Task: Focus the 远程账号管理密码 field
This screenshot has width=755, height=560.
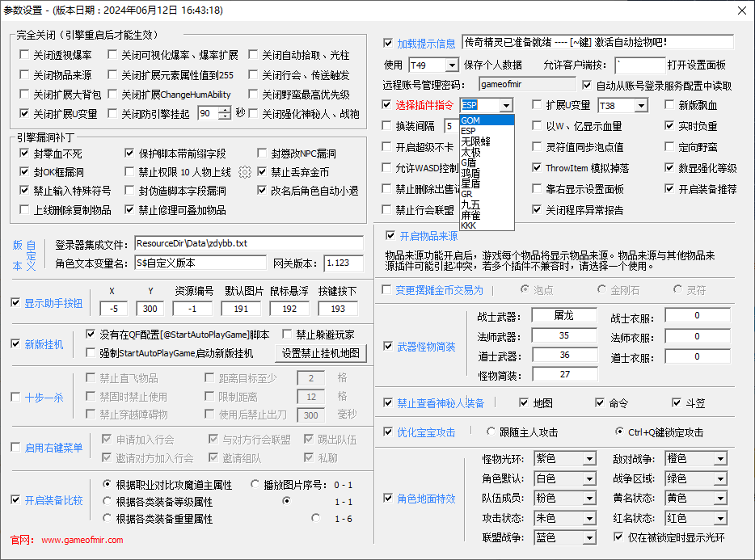Action: point(527,84)
